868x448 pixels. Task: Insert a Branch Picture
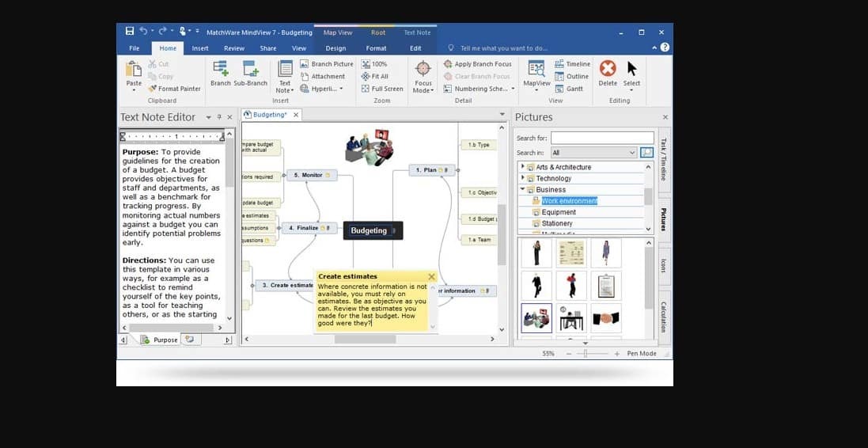coord(327,64)
